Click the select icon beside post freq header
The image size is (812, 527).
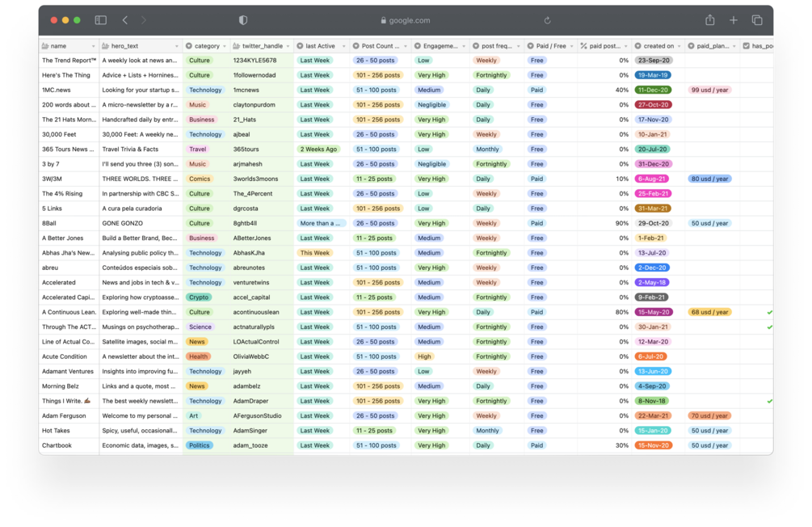(475, 46)
